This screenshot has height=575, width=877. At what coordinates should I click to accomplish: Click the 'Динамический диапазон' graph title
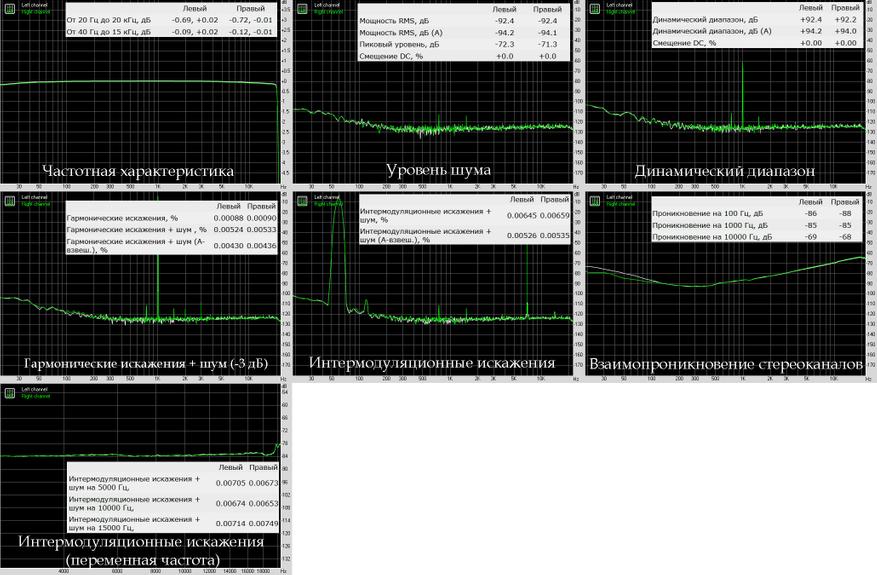click(x=724, y=171)
